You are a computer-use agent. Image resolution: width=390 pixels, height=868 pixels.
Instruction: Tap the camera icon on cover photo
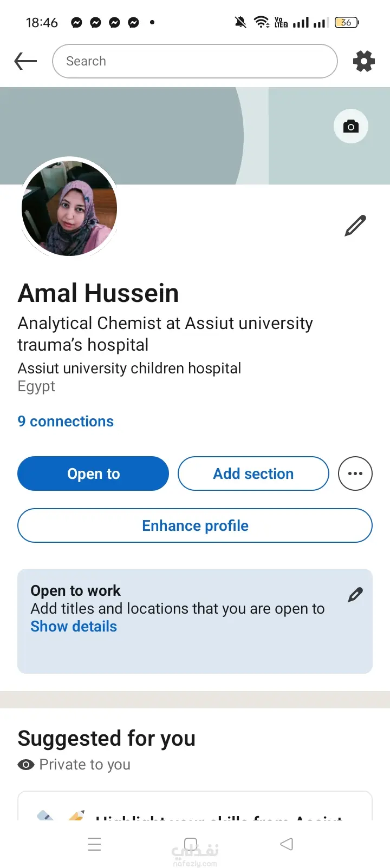point(351,127)
